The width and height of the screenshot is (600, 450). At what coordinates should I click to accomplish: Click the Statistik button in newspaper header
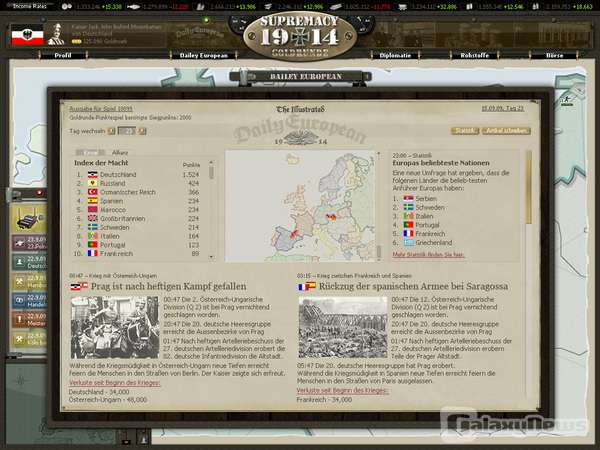point(465,131)
